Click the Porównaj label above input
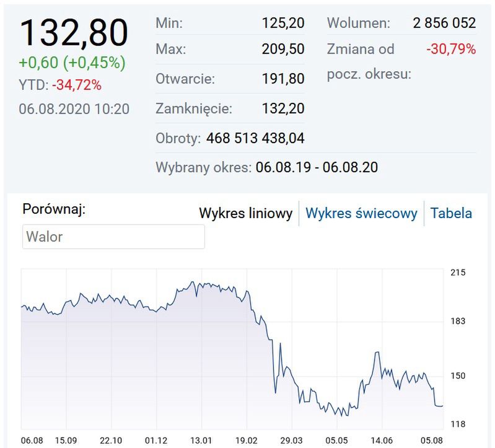The image size is (495, 448). point(54,209)
